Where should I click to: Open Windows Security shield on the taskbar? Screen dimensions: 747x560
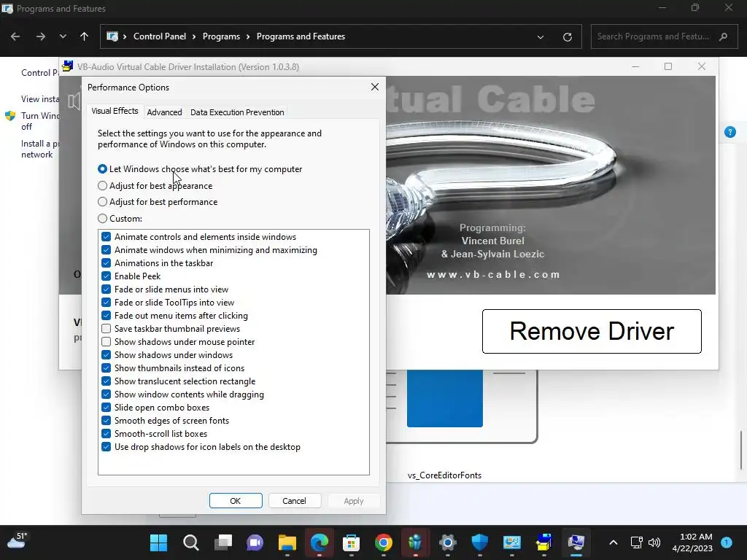pyautogui.click(x=480, y=542)
